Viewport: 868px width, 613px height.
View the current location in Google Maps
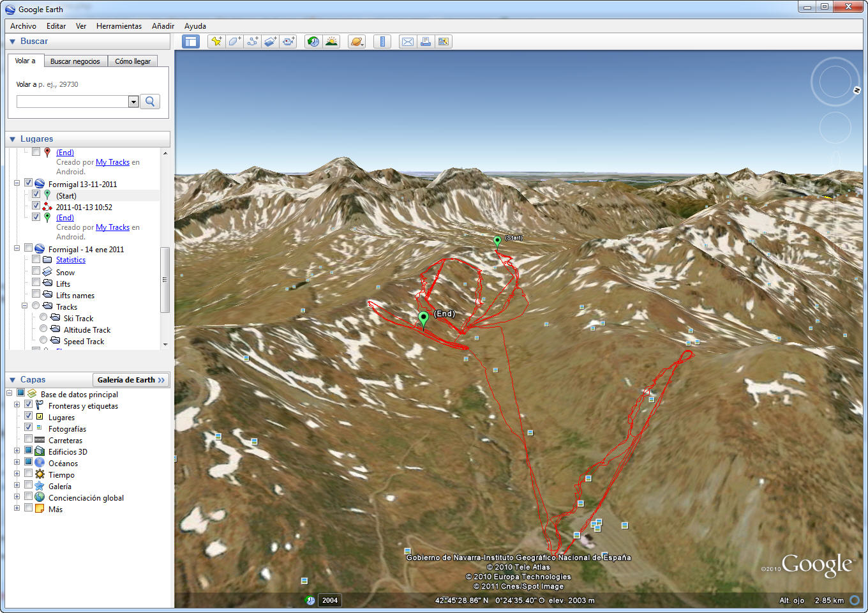(444, 42)
